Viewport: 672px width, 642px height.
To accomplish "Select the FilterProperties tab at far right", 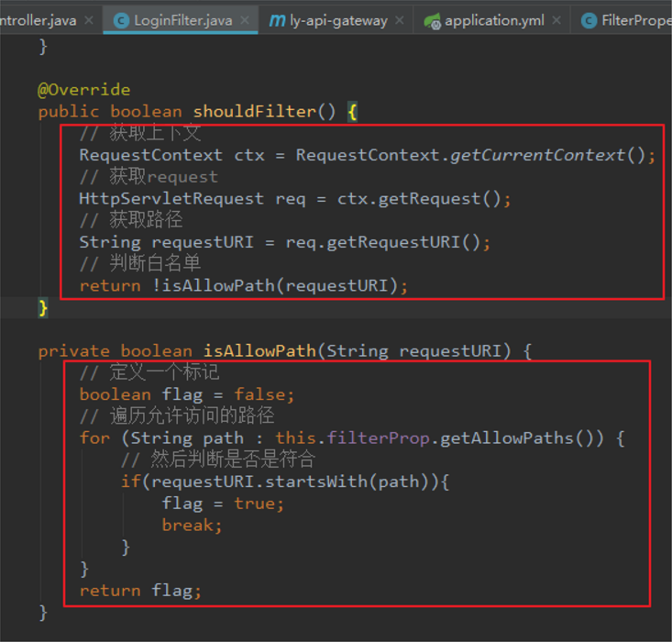I will [x=635, y=20].
